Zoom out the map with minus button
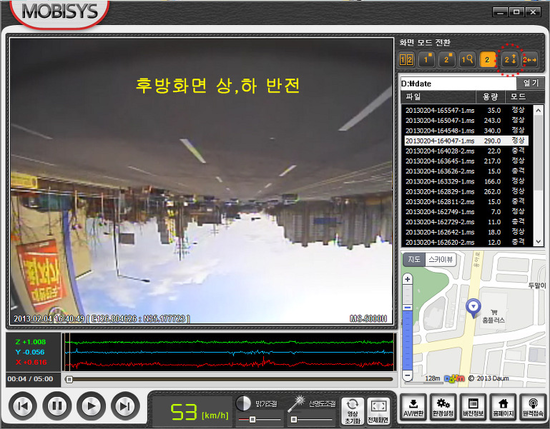The image size is (550, 429). point(407,375)
